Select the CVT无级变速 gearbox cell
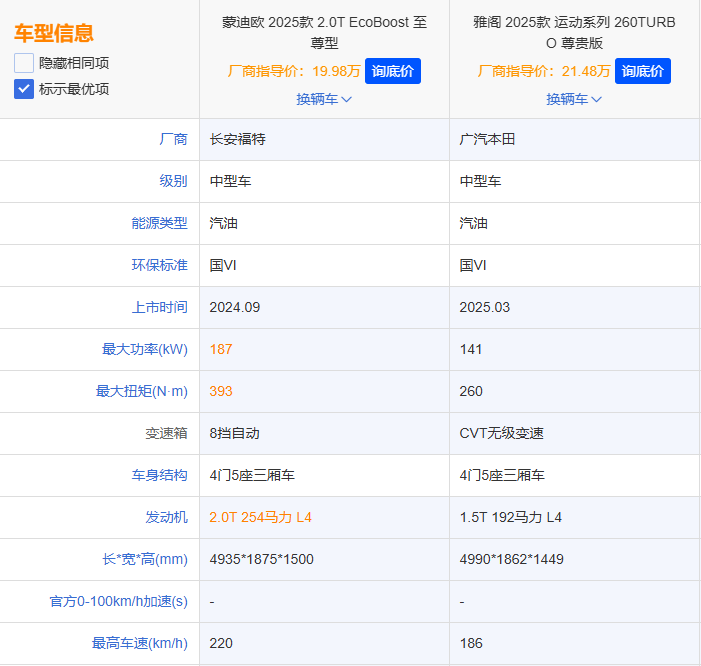This screenshot has width=701, height=666. click(x=574, y=433)
